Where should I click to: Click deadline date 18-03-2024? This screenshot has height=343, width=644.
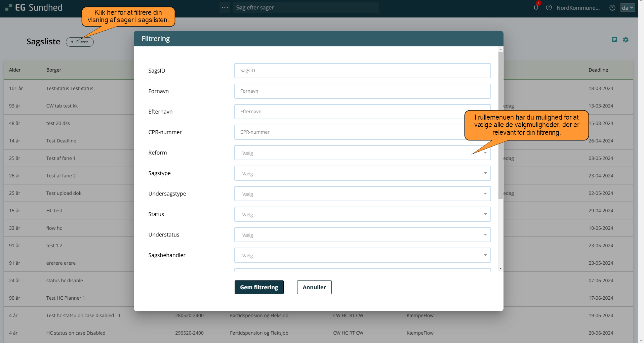601,88
